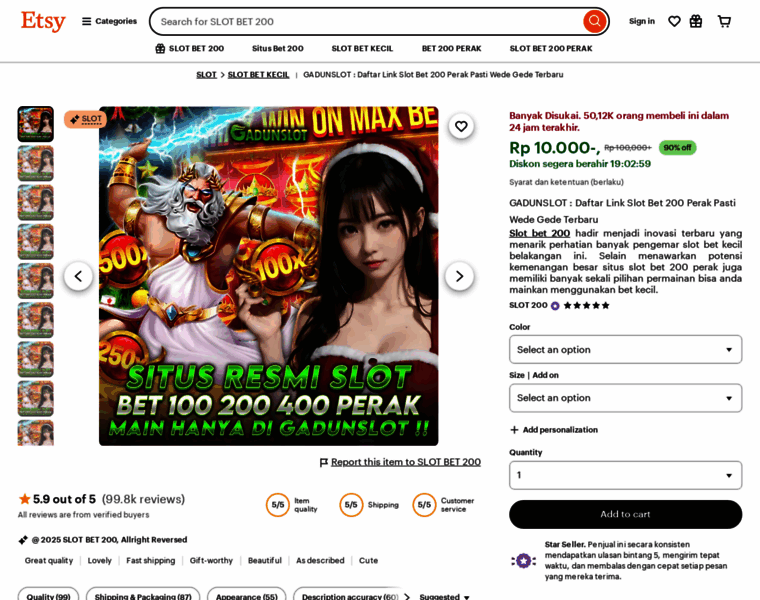This screenshot has width=760, height=600.
Task: Click the Star Seller badge icon
Action: (523, 561)
